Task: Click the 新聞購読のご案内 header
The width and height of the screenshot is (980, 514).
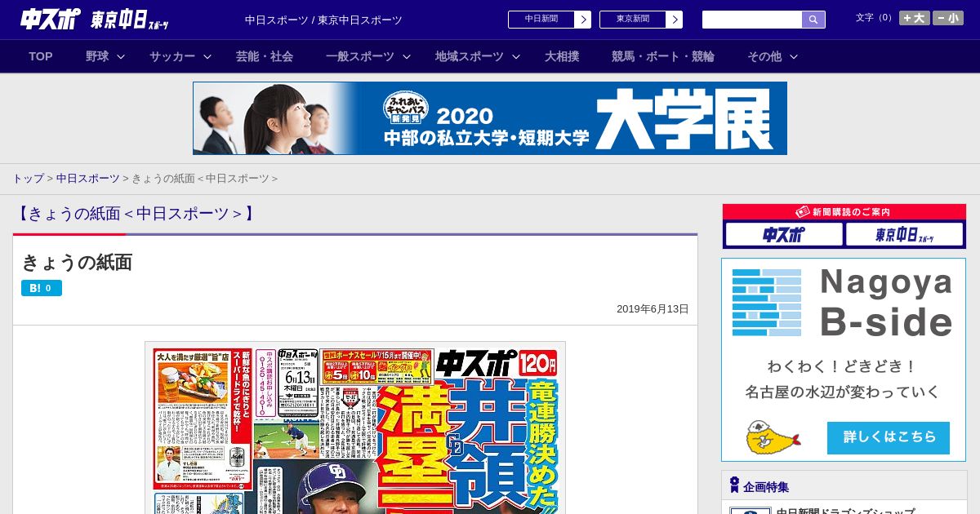Action: (x=844, y=212)
